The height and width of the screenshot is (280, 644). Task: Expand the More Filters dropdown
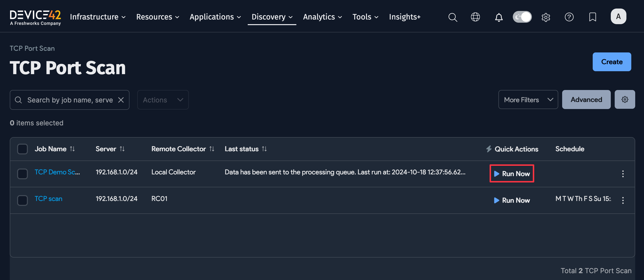[528, 100]
